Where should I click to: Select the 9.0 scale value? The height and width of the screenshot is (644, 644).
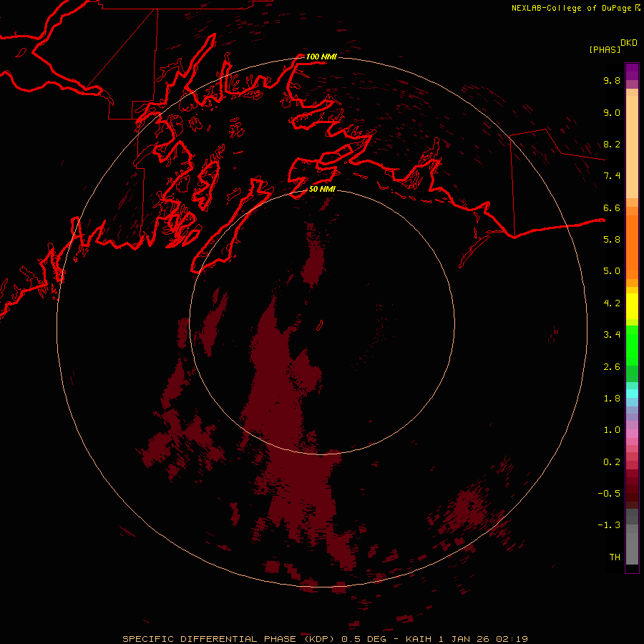[x=612, y=112]
